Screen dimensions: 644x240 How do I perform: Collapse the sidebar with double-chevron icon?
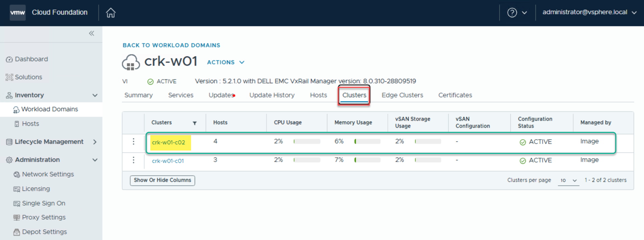92,33
